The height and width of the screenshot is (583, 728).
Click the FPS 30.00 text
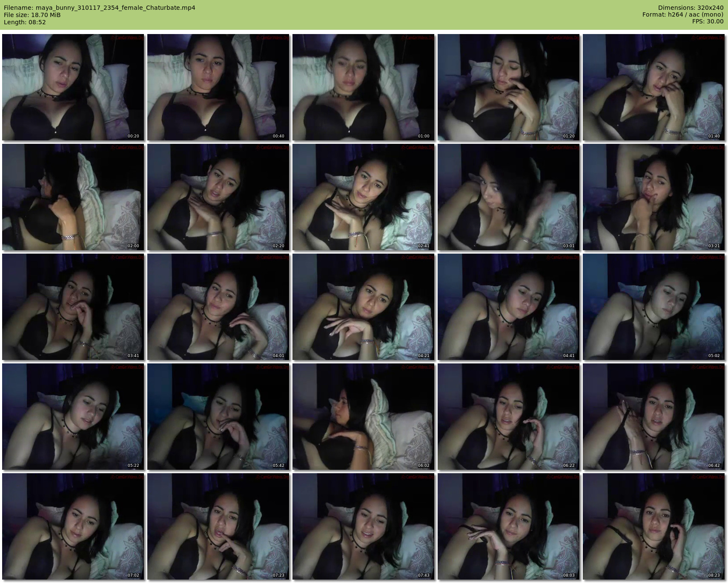point(708,21)
